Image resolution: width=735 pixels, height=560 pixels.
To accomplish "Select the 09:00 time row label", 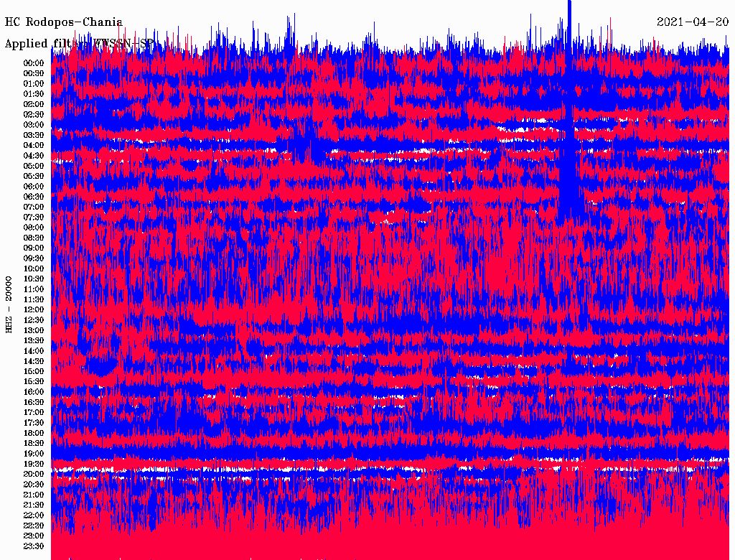I will click(34, 248).
